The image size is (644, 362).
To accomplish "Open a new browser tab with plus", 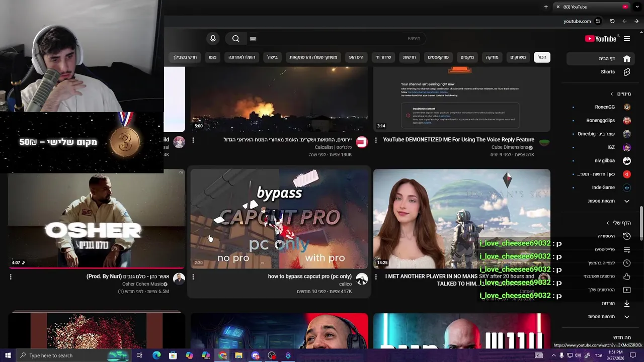I will point(546,7).
